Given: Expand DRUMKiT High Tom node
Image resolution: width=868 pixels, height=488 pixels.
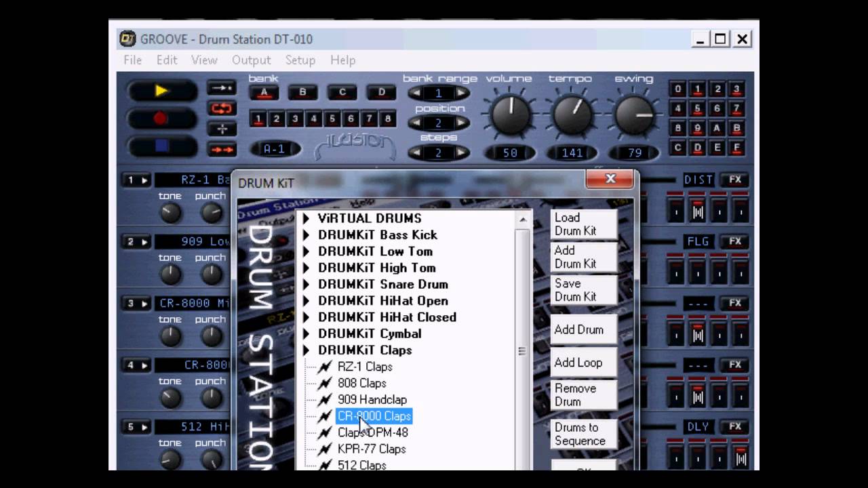Looking at the screenshot, I should point(306,268).
